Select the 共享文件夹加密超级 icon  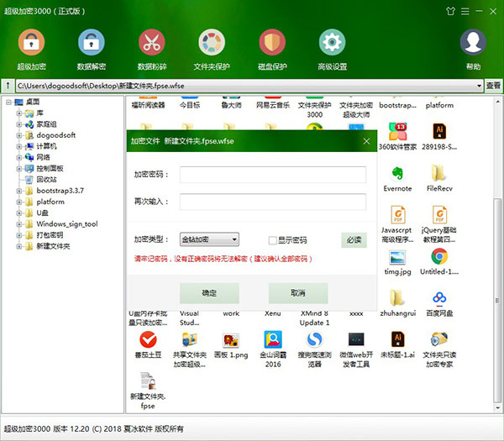pyautogui.click(x=190, y=349)
